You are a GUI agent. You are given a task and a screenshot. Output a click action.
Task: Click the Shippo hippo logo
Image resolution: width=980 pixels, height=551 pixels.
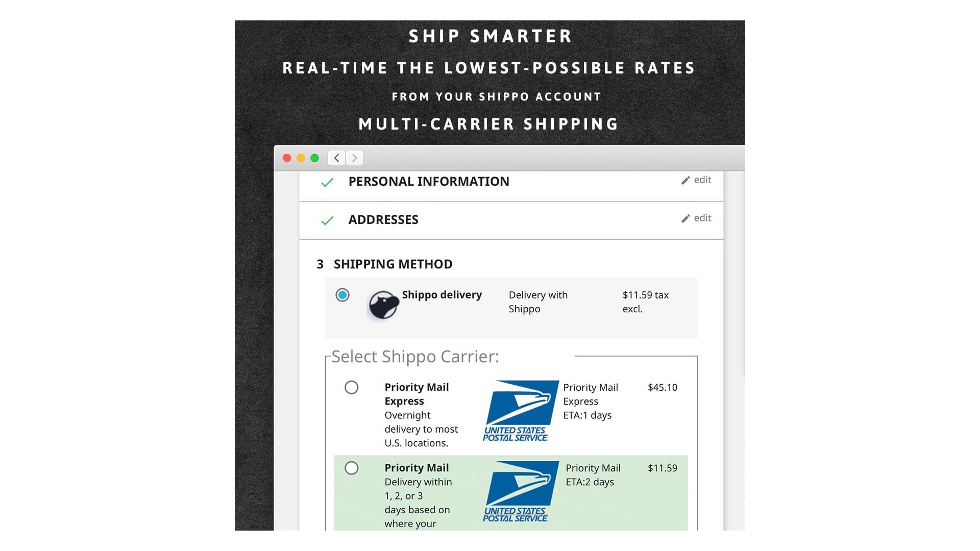click(383, 305)
